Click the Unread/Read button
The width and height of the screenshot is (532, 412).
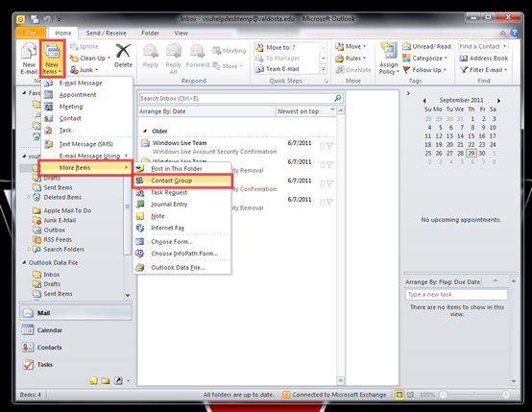point(426,46)
